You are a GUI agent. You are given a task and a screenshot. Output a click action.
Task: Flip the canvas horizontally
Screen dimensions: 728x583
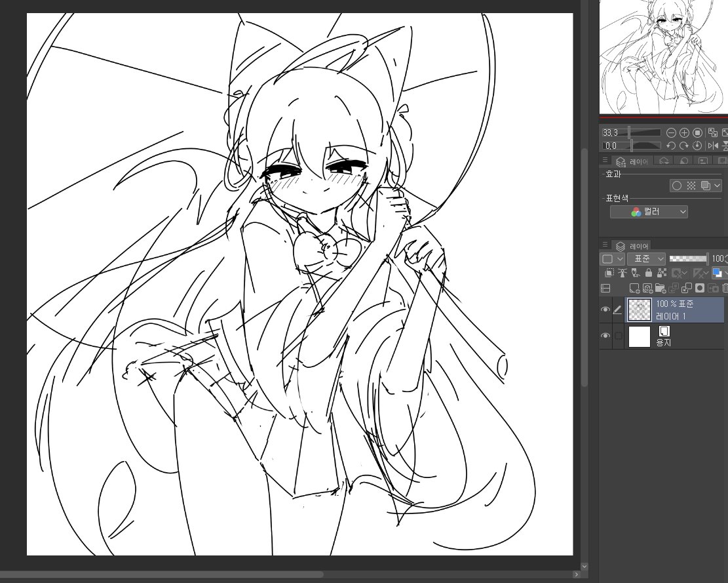[713, 146]
